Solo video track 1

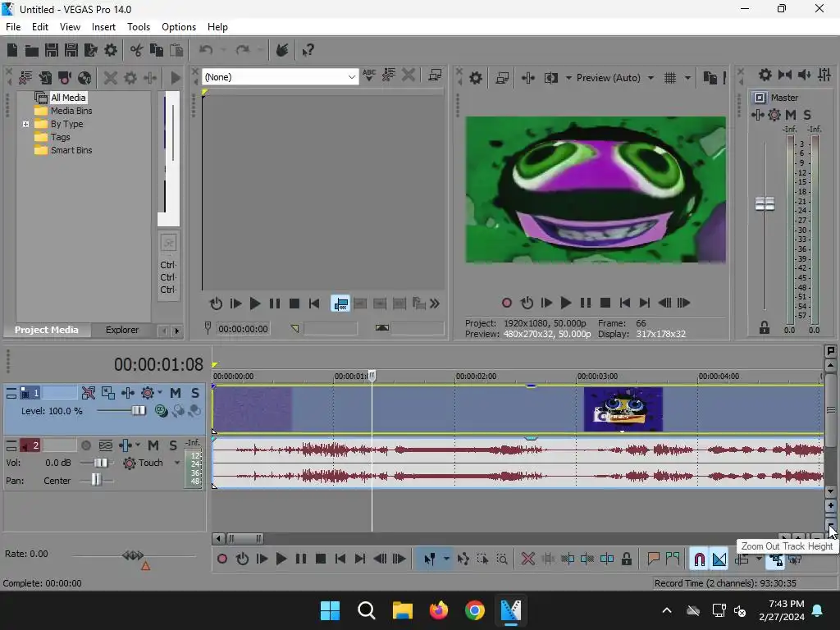coord(195,393)
